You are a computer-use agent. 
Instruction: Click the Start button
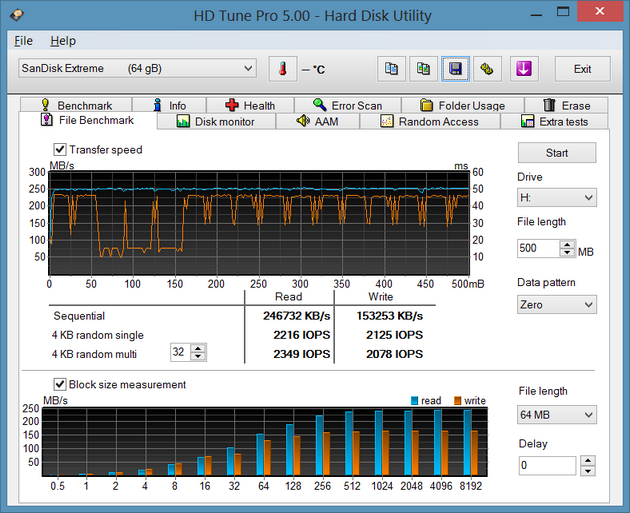pyautogui.click(x=556, y=153)
